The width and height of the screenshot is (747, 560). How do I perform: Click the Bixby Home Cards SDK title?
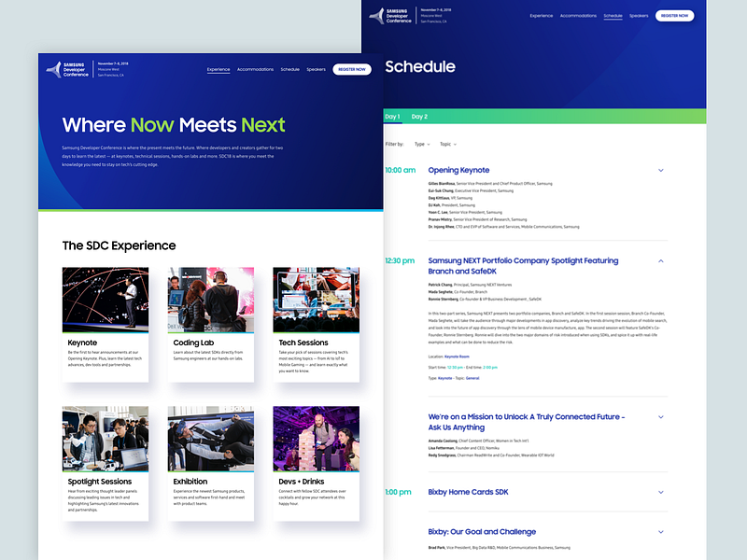point(469,492)
